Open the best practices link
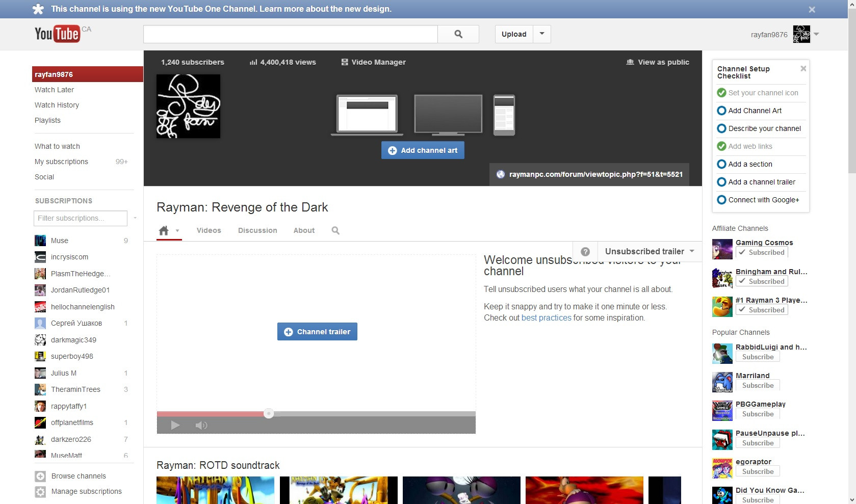 [x=546, y=317]
